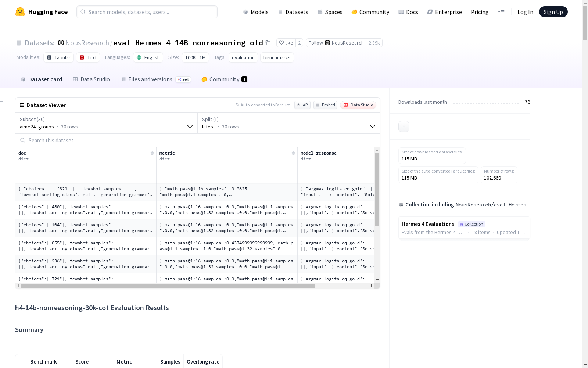Open Enterprise in the navbar
Screen dimensions: 588x368
pyautogui.click(x=445, y=12)
